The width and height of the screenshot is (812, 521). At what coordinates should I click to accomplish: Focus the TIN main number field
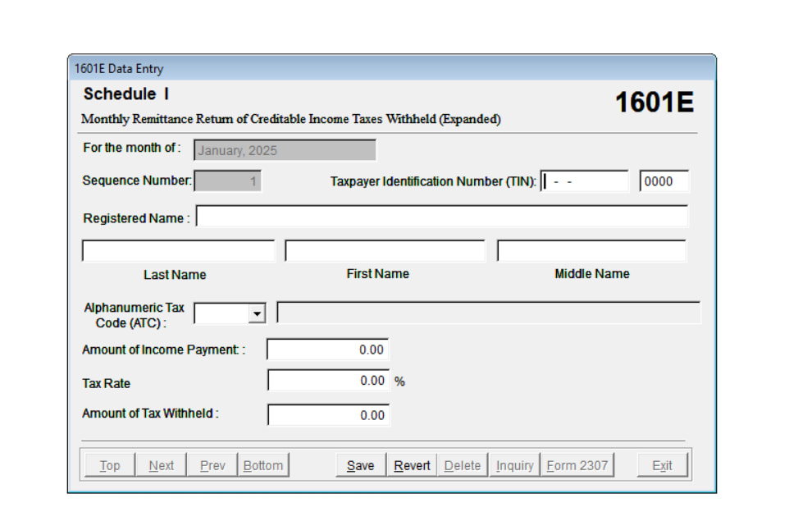585,181
